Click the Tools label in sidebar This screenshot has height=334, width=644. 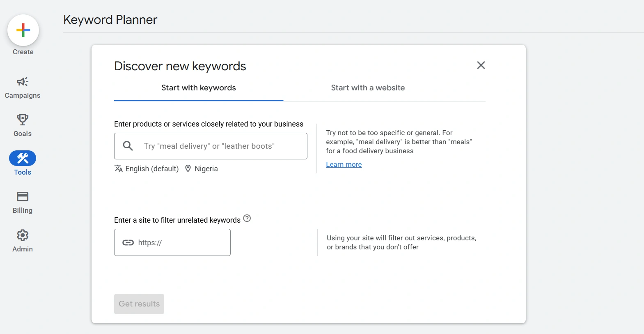(x=23, y=172)
